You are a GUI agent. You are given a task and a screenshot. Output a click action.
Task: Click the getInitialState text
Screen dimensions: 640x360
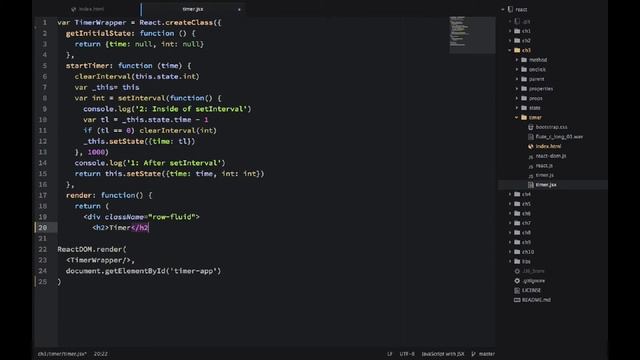98,33
